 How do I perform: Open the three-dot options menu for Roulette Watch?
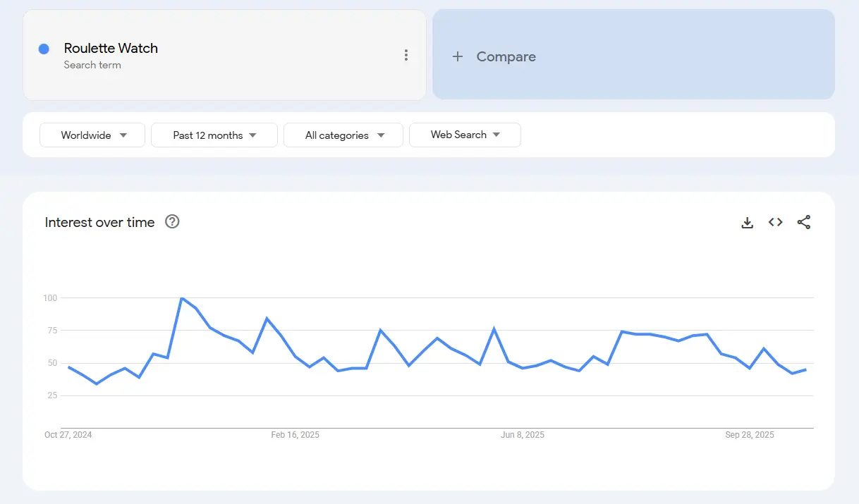406,54
